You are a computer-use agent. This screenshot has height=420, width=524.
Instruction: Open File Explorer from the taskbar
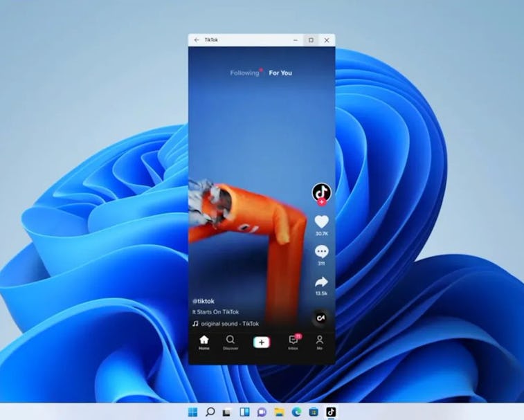279,412
